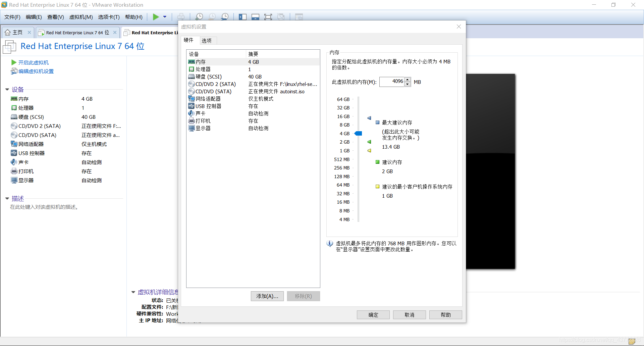Image resolution: width=644 pixels, height=346 pixels.
Task: Select CD/DVD 2 (SATA) in dialog list
Action: tap(253, 84)
